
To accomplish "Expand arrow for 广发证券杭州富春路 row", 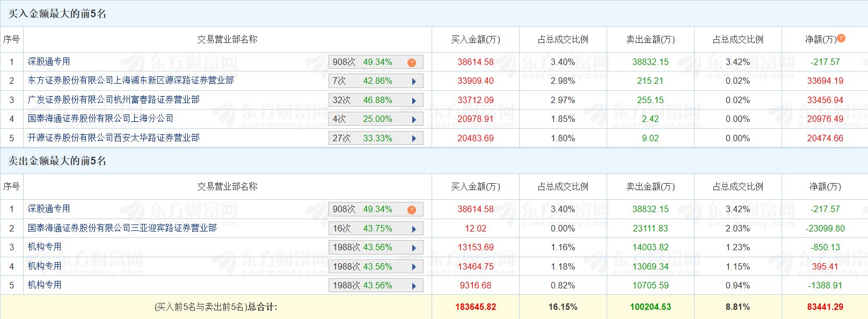I will (x=414, y=101).
